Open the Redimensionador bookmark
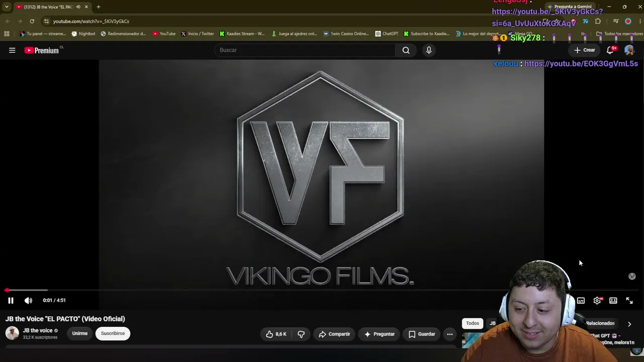The width and height of the screenshot is (644, 362). [123, 34]
